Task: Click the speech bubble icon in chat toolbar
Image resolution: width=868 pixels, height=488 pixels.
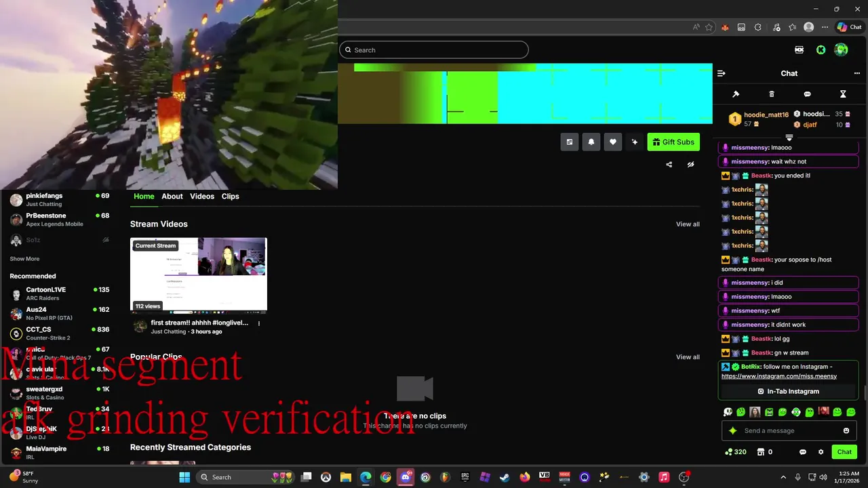Action: (807, 94)
